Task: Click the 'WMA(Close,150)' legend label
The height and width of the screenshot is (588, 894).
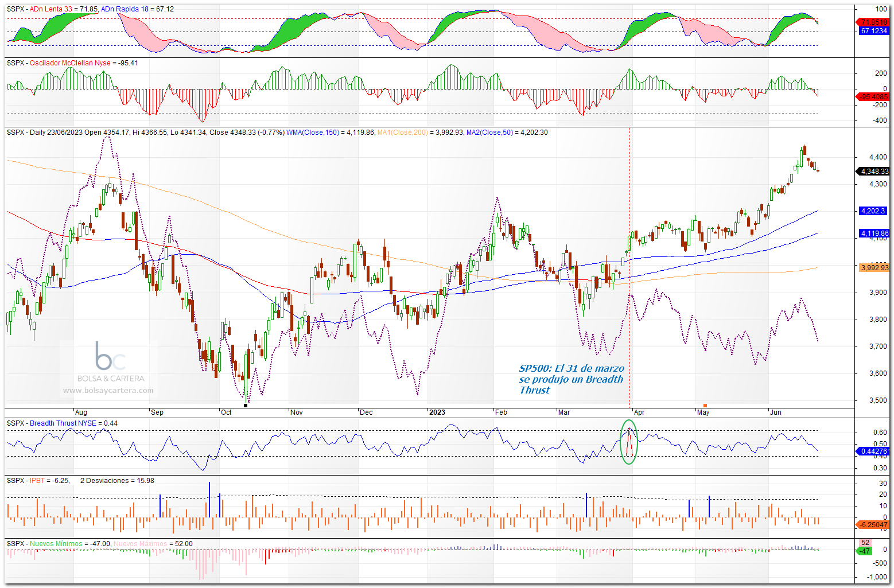Action: tap(313, 133)
